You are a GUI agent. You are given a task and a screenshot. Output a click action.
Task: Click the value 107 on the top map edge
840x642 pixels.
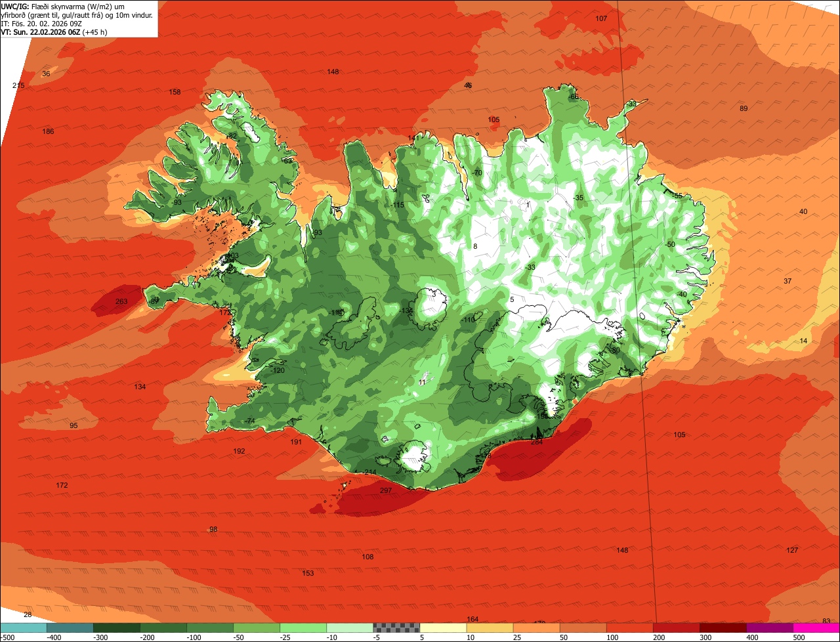(x=601, y=18)
